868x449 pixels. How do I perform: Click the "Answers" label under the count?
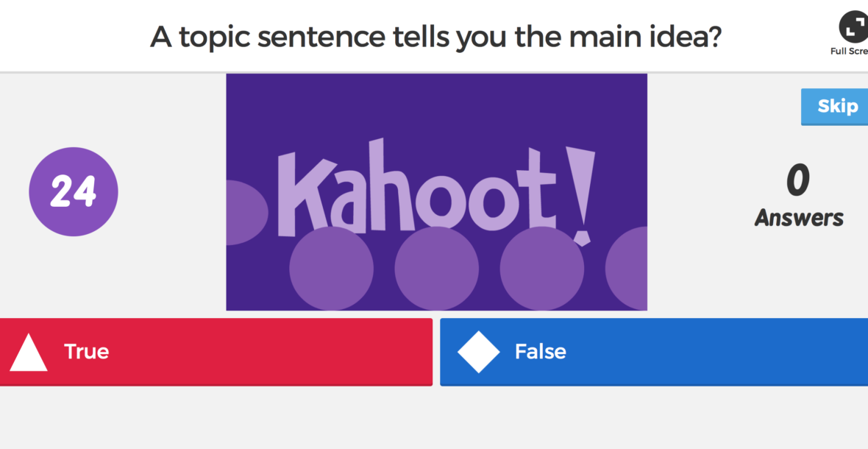tap(799, 218)
